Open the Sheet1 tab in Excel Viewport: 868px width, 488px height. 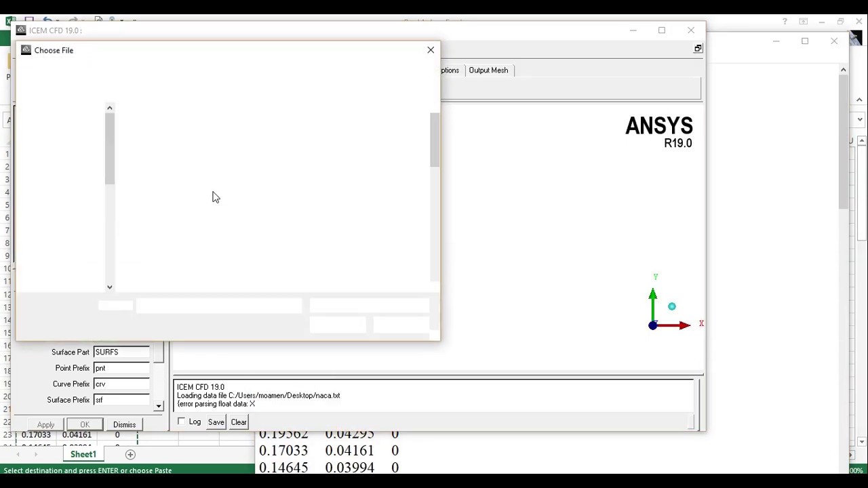83,454
